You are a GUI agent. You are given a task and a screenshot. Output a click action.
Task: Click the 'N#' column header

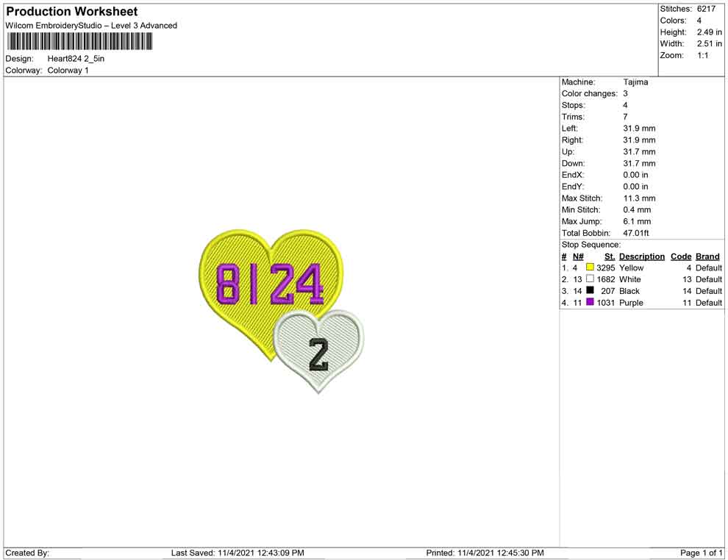[x=578, y=256]
